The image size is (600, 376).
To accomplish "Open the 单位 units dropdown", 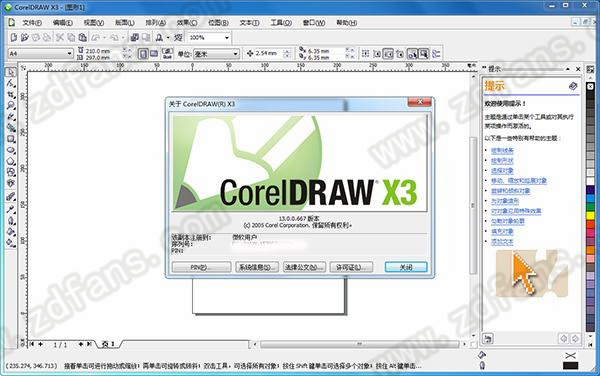I will pyautogui.click(x=236, y=54).
